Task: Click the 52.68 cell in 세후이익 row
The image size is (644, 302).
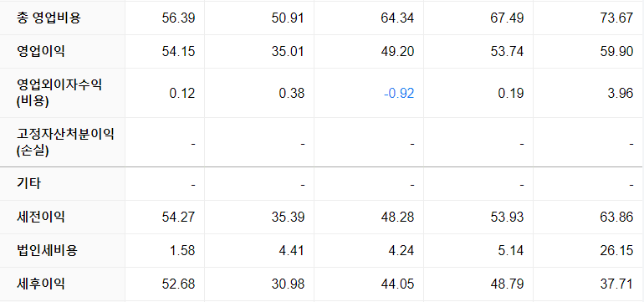Action: pyautogui.click(x=179, y=284)
